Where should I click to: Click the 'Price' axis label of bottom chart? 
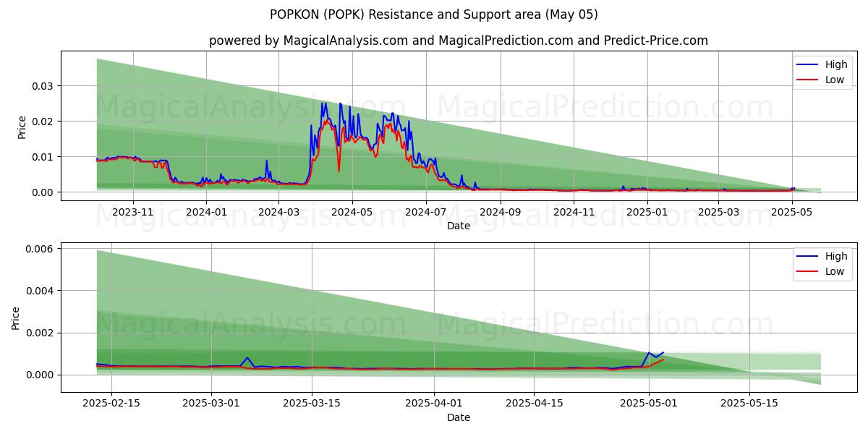click(17, 318)
